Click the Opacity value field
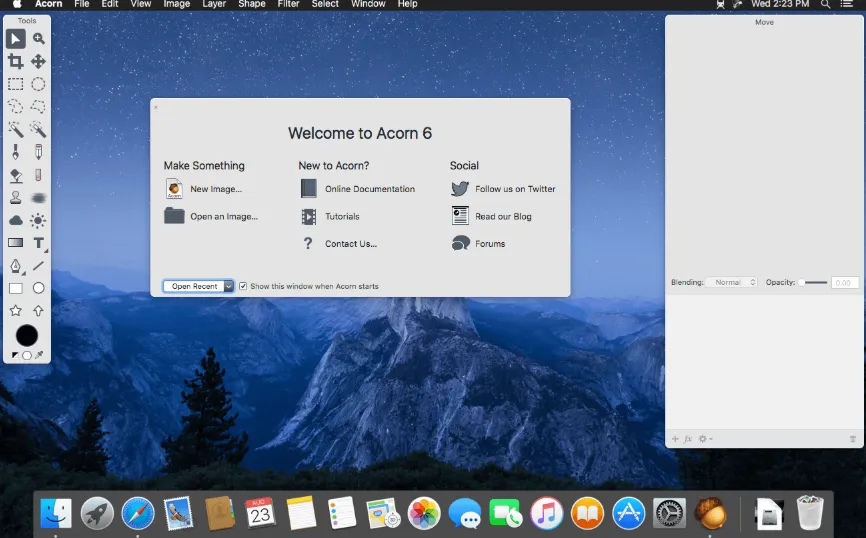The height and width of the screenshot is (538, 866). pos(844,282)
